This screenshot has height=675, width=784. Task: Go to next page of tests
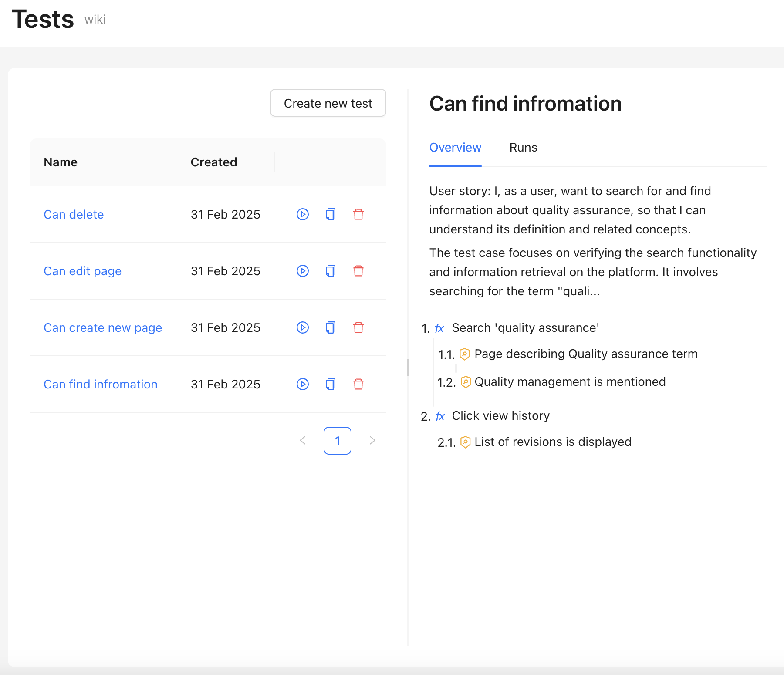(x=372, y=441)
